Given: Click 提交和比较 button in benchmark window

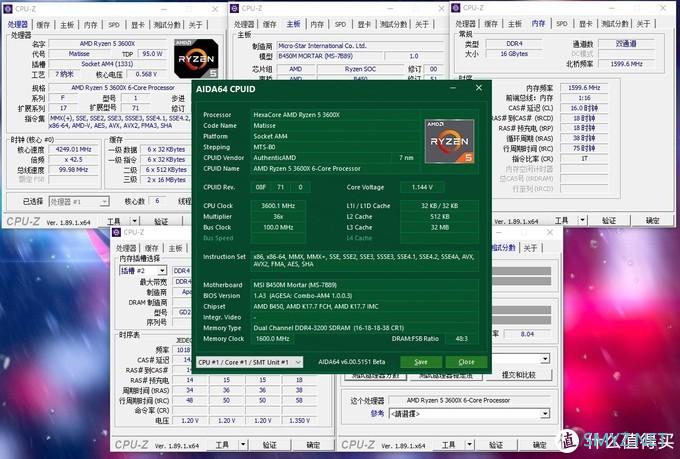Looking at the screenshot, I should (519, 375).
